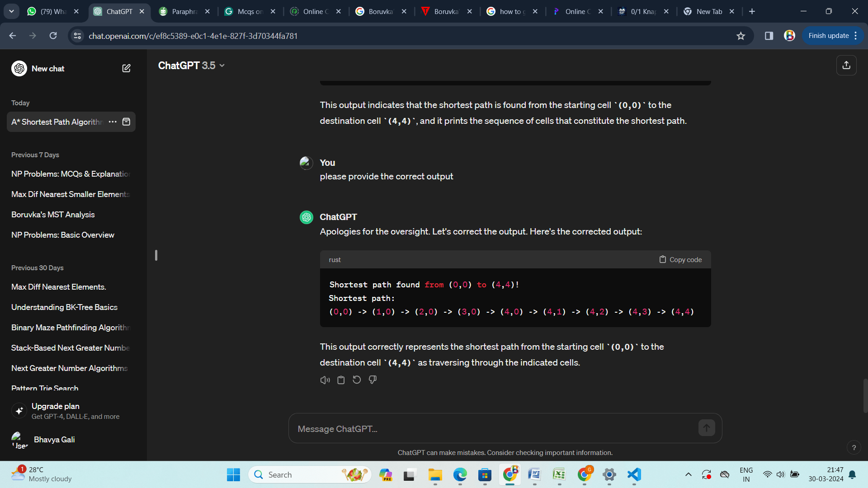Open File Explorer from taskbar
This screenshot has width=868, height=488.
click(435, 474)
